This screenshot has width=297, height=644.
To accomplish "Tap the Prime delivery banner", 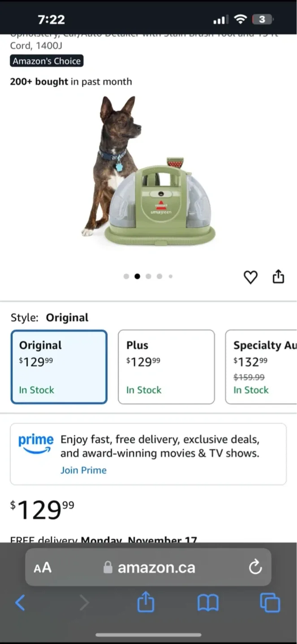I will coord(148,454).
